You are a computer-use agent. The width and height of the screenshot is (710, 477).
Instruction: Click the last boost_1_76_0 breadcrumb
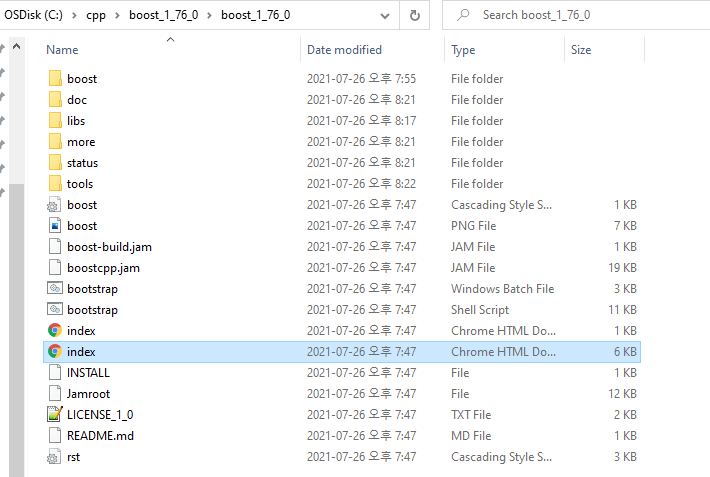(255, 15)
